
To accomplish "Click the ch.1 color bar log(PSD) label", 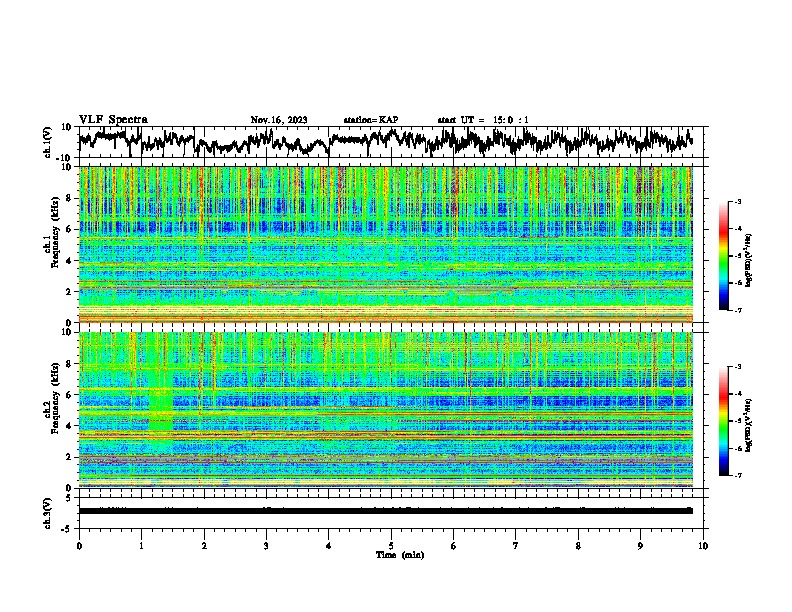I will coord(749,260).
